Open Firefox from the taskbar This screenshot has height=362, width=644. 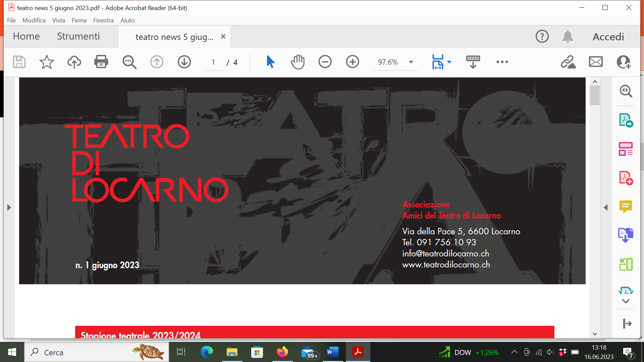pos(282,352)
